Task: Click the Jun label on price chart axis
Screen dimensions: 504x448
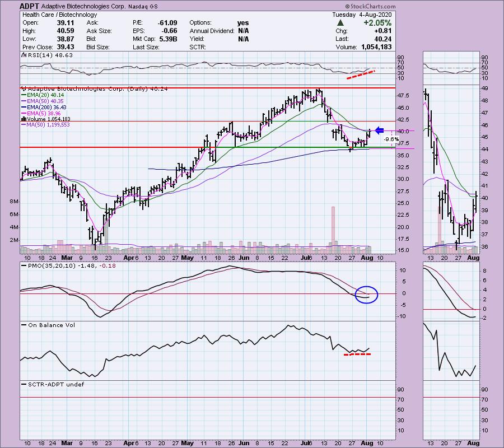Action: tap(244, 258)
